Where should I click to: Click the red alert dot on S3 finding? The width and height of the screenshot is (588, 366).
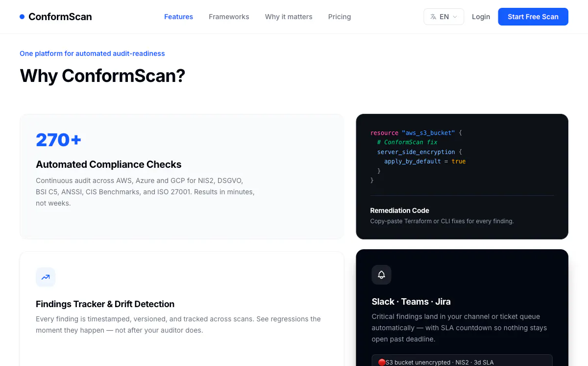382,363
